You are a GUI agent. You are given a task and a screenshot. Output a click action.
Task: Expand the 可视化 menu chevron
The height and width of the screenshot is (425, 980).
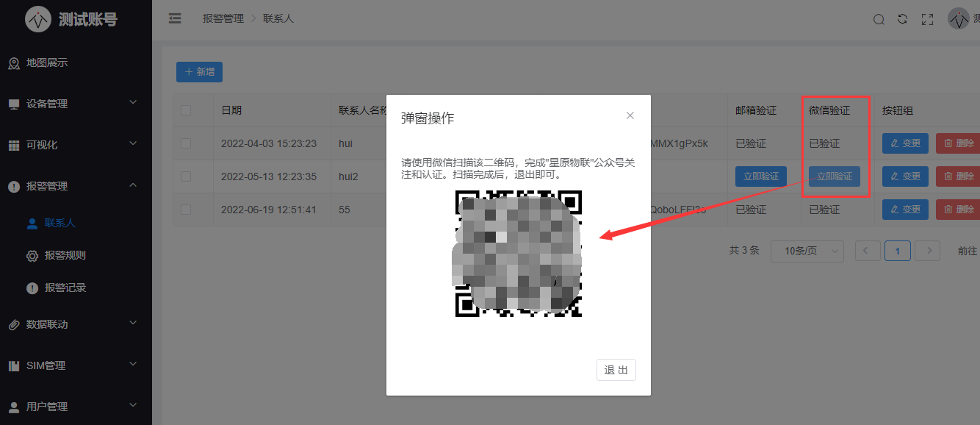pos(133,143)
